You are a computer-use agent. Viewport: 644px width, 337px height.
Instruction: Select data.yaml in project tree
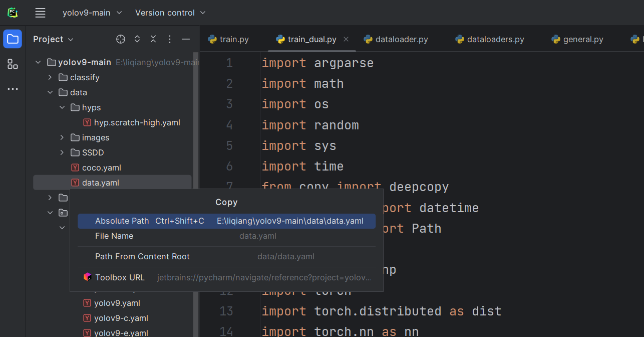(112, 183)
